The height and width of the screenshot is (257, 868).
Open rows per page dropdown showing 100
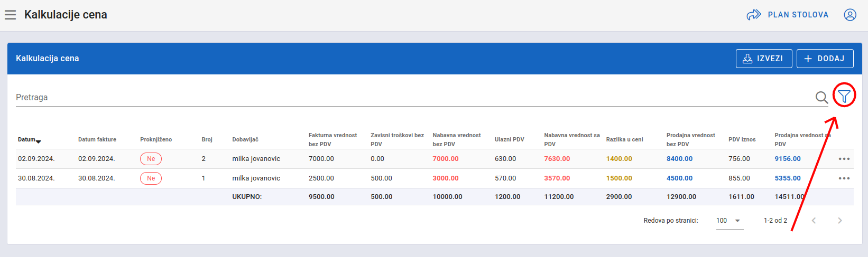730,221
